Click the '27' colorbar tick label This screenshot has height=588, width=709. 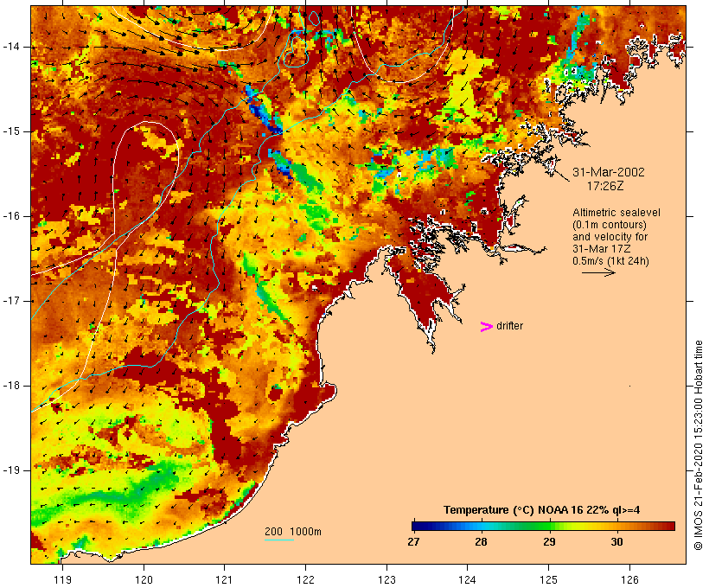(413, 541)
